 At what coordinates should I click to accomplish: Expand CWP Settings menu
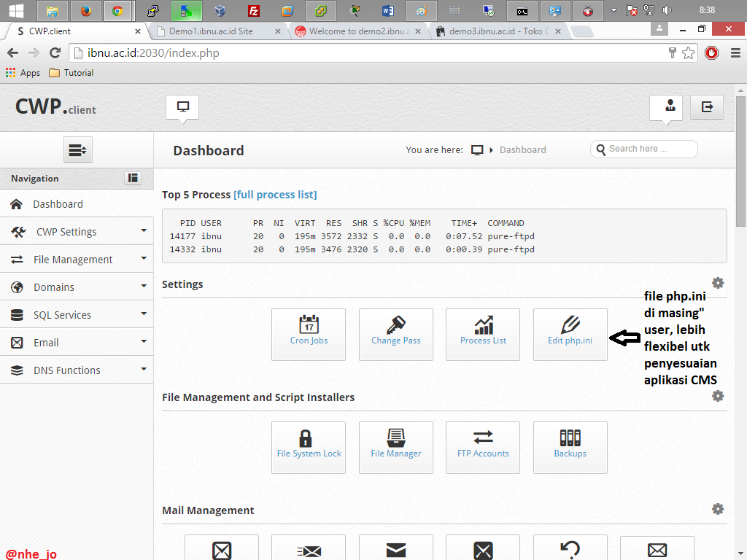point(77,232)
